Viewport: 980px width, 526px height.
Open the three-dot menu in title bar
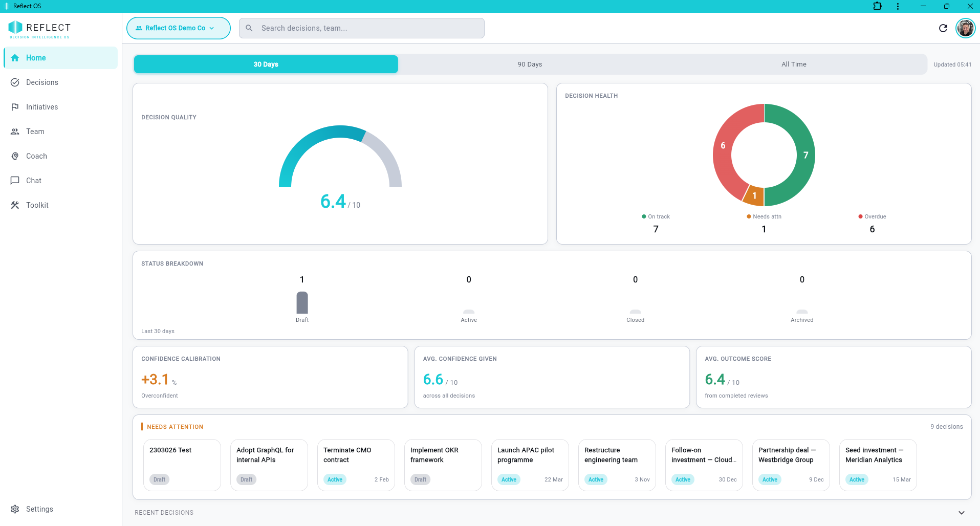(x=898, y=6)
